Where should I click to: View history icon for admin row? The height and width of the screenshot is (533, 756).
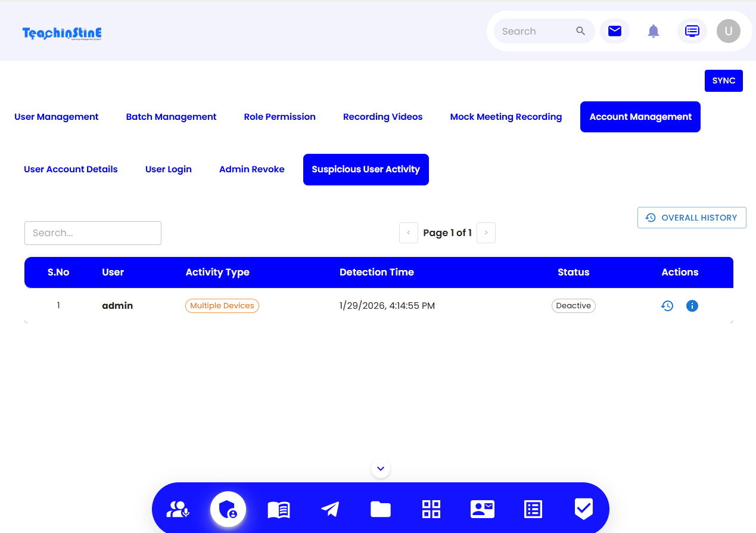point(667,306)
